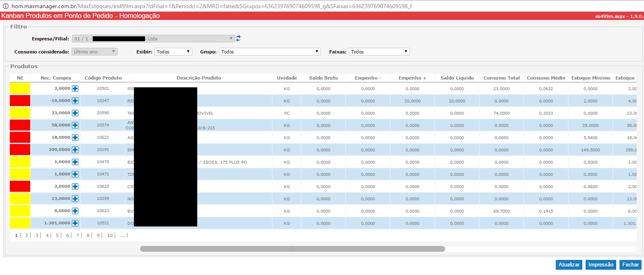
Task: Click the red NE cell for product 10620
Action: [20, 186]
